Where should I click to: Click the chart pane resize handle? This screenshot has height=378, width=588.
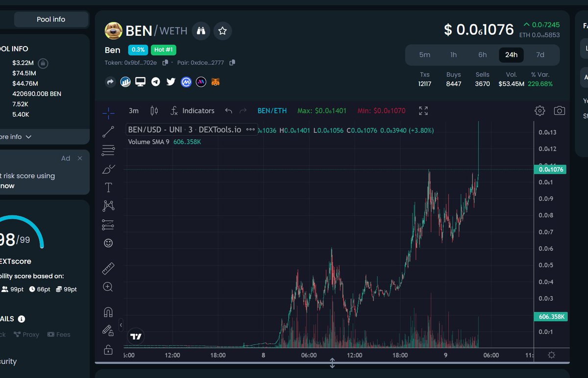[x=332, y=363]
